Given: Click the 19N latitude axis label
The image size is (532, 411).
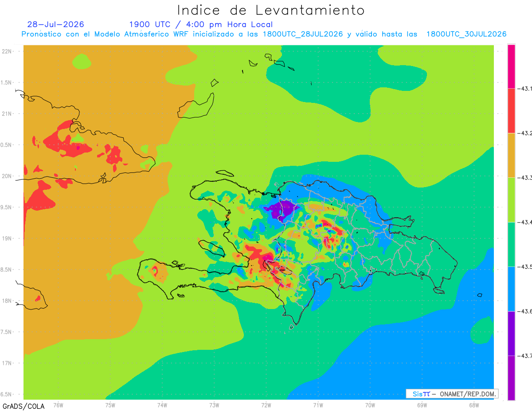Looking at the screenshot, I should click(7, 238).
